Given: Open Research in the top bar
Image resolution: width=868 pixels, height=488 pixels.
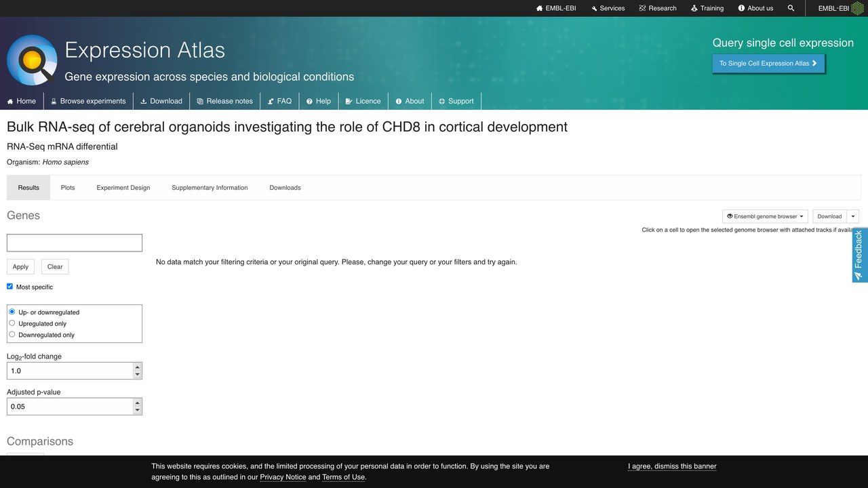Looking at the screenshot, I should [x=658, y=8].
